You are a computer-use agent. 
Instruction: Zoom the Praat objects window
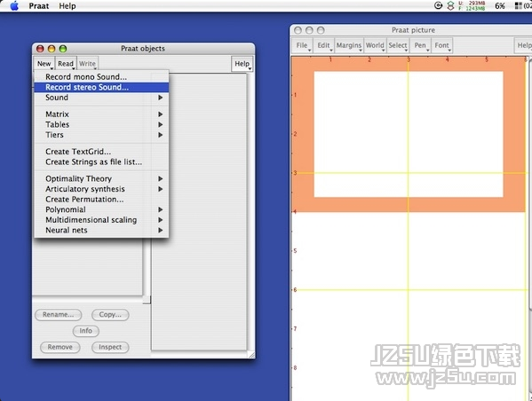click(63, 49)
